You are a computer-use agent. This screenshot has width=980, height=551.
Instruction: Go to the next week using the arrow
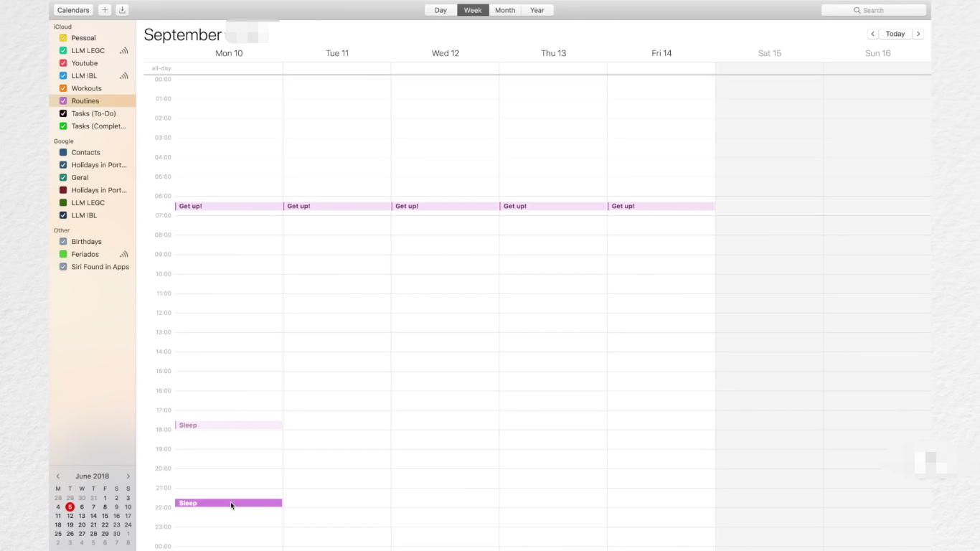pos(918,34)
